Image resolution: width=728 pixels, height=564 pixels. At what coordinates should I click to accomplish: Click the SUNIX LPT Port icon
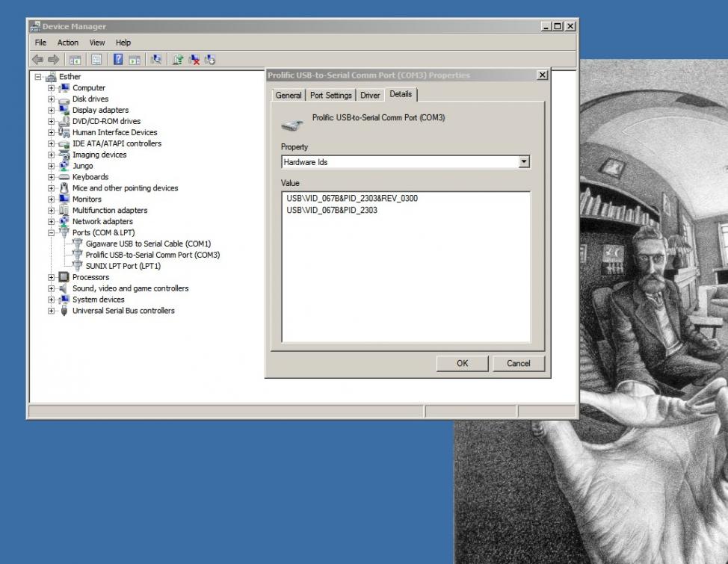pos(78,266)
